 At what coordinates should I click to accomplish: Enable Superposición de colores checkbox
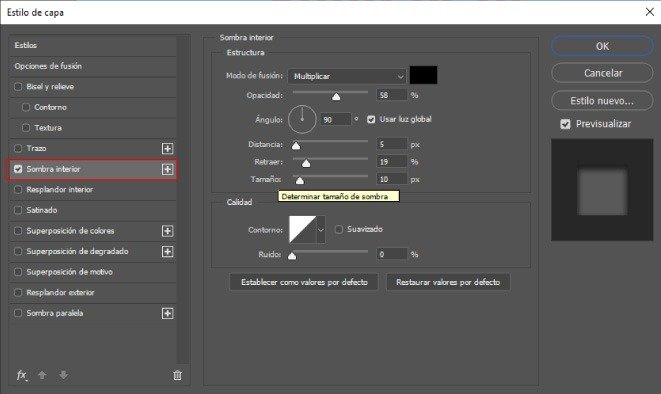tap(18, 231)
